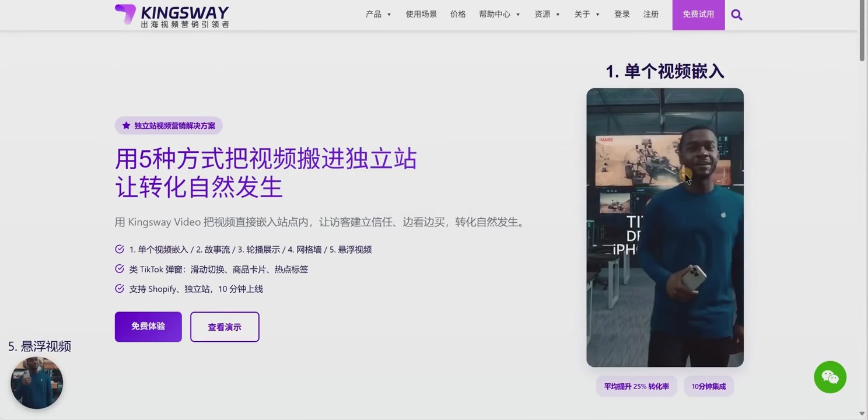Click the 注册 link
Image resolution: width=868 pixels, height=420 pixels.
pos(651,15)
